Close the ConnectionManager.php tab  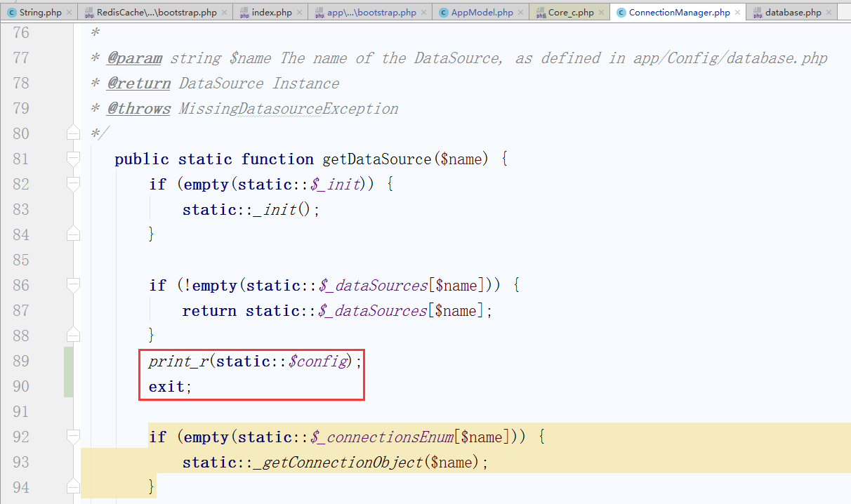click(x=739, y=13)
